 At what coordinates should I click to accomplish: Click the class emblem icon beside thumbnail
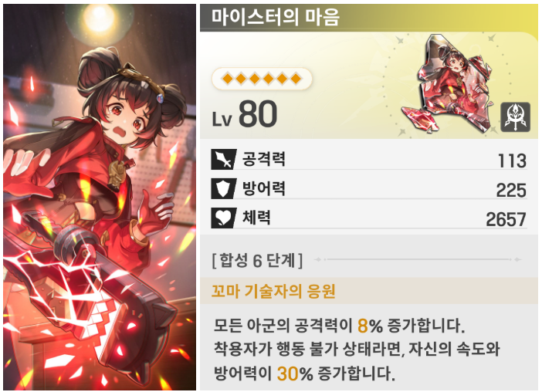click(x=515, y=117)
